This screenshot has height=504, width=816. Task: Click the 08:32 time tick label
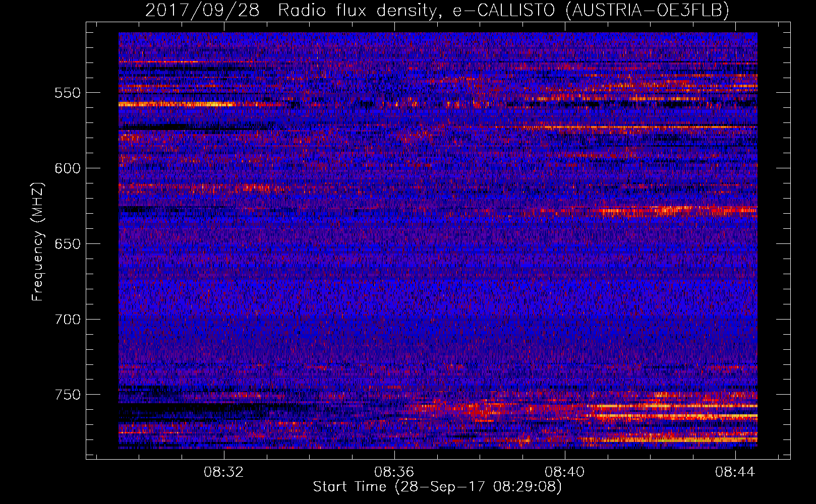click(x=223, y=472)
